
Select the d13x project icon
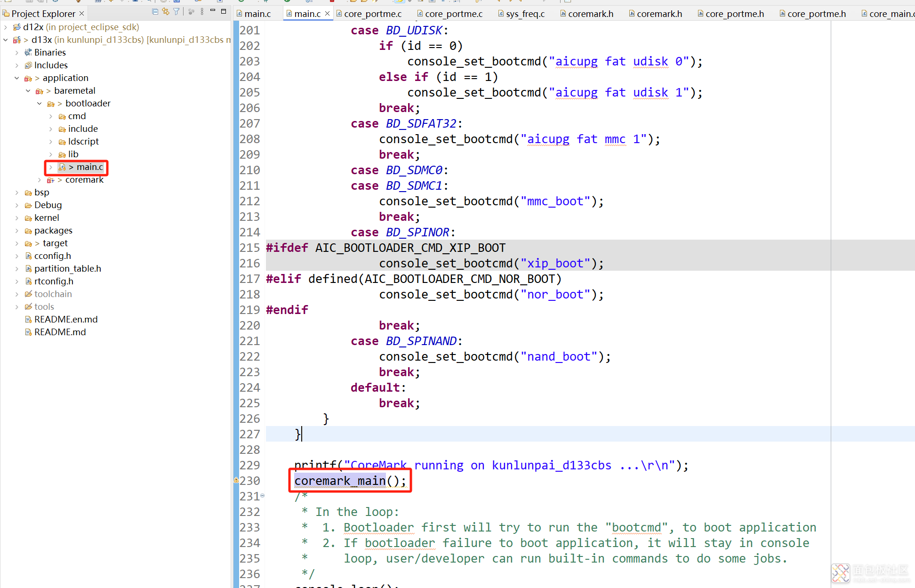coord(17,40)
